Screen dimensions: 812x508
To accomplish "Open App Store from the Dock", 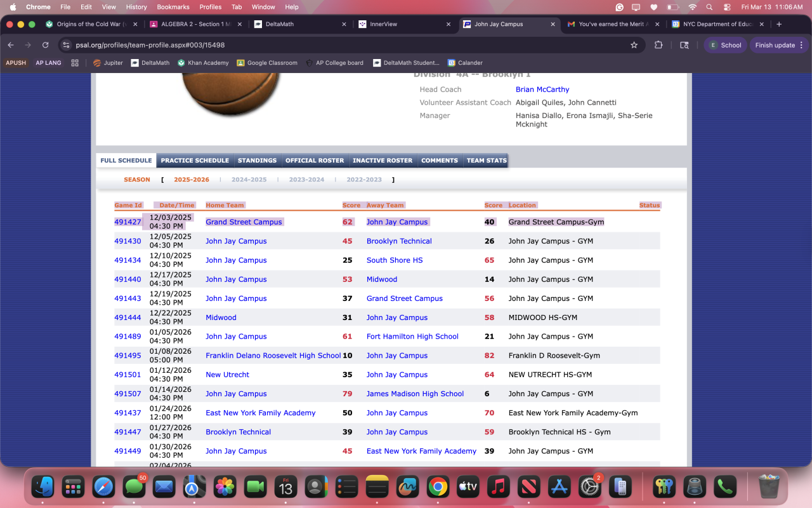I will (x=560, y=487).
